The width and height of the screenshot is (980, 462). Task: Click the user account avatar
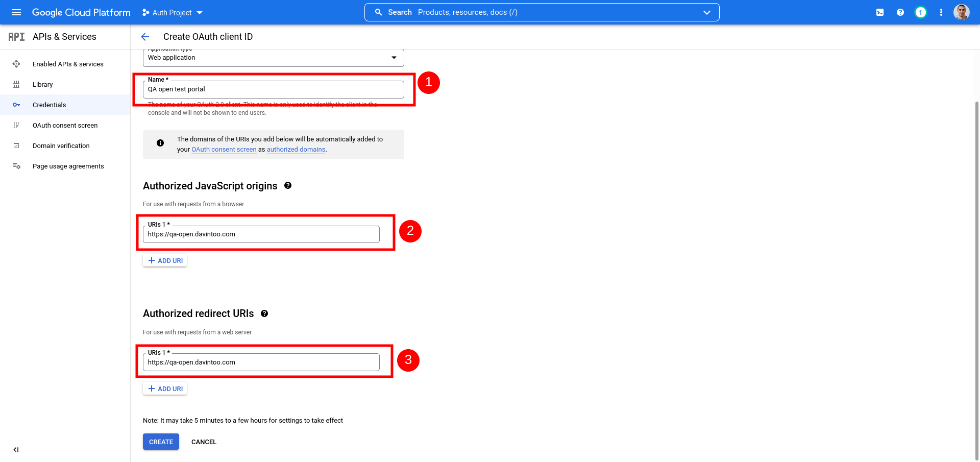point(962,12)
